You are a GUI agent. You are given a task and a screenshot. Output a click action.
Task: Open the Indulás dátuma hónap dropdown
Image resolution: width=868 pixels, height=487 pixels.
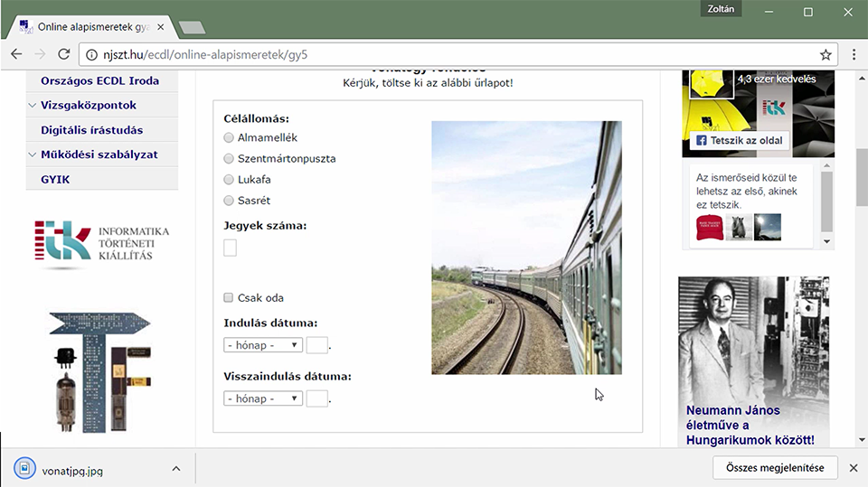(x=263, y=345)
